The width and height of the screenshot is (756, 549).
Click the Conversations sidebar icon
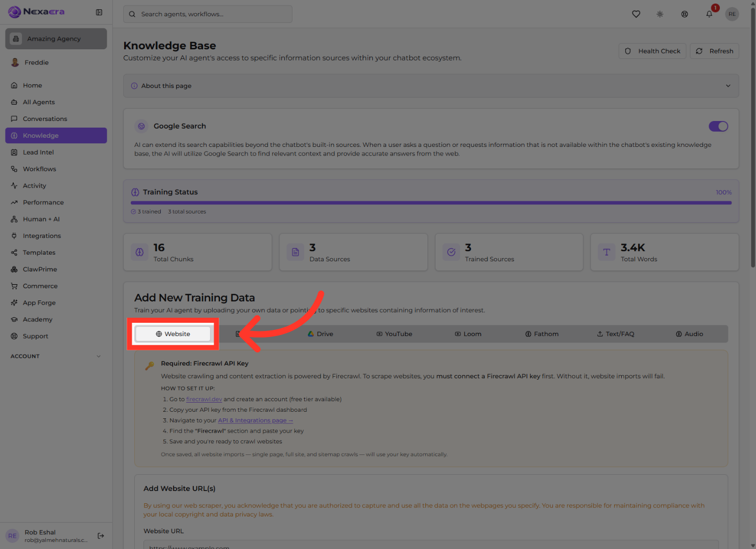(x=14, y=119)
